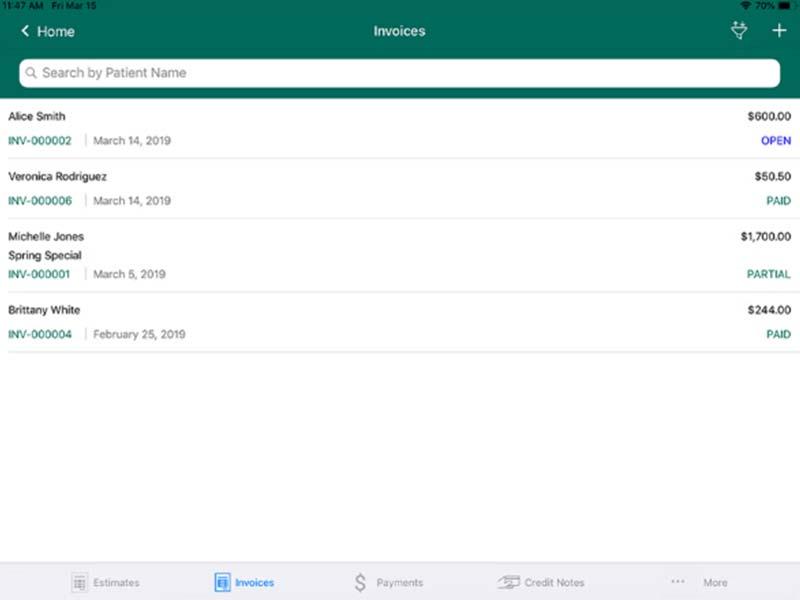
Task: Focus the Search by Patient Name field
Action: click(x=399, y=73)
